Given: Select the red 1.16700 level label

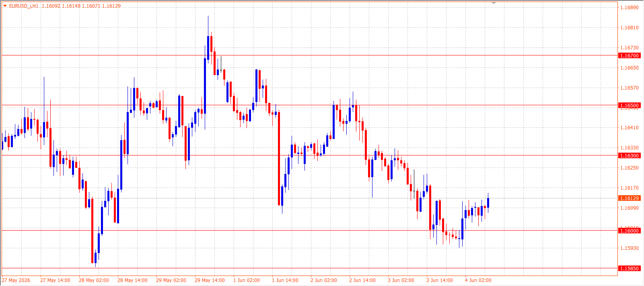Looking at the screenshot, I should click(x=629, y=56).
